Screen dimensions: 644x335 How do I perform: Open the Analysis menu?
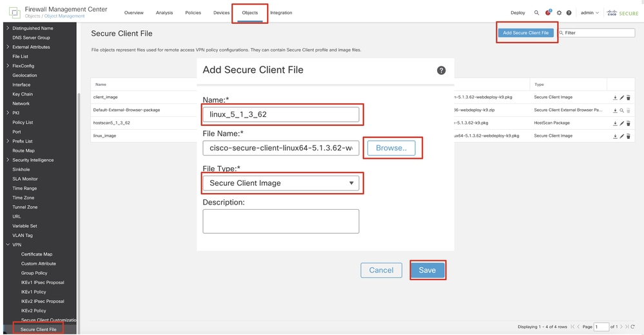tap(164, 13)
